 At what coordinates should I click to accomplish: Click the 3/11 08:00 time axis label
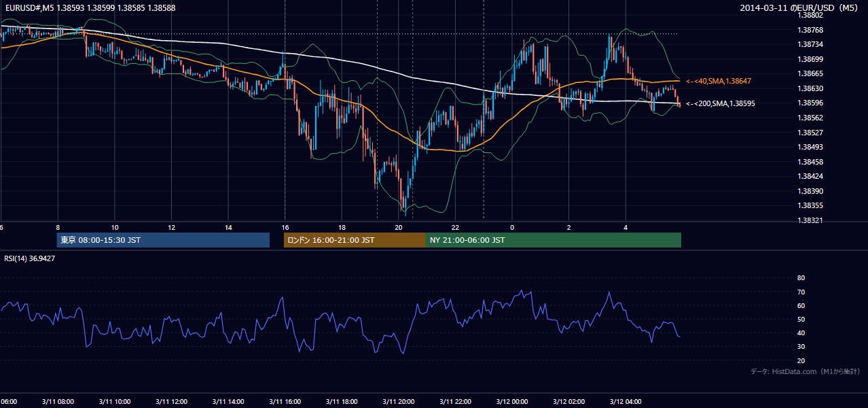(57, 402)
